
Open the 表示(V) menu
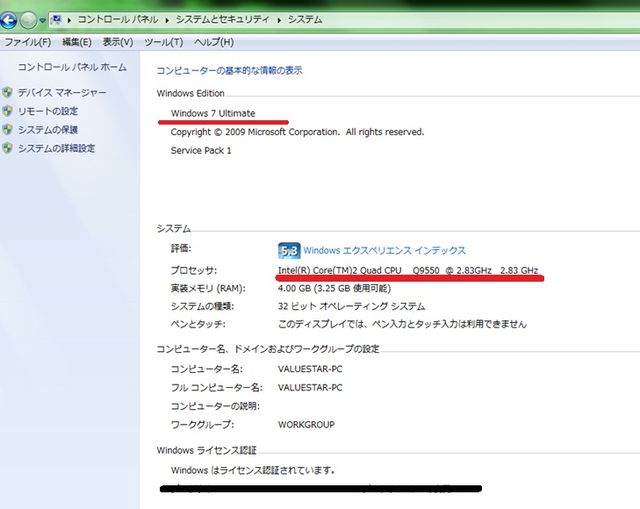118,42
